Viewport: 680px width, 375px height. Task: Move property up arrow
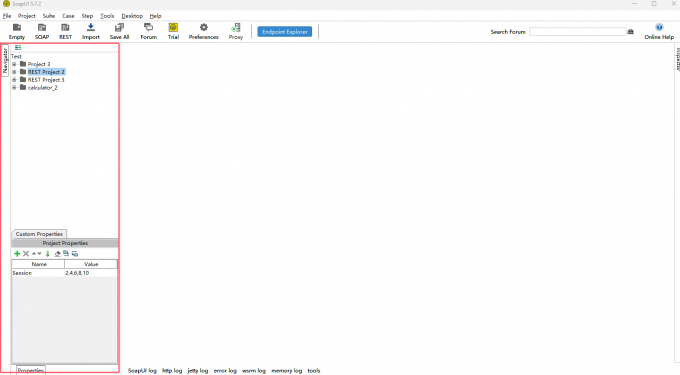click(34, 254)
